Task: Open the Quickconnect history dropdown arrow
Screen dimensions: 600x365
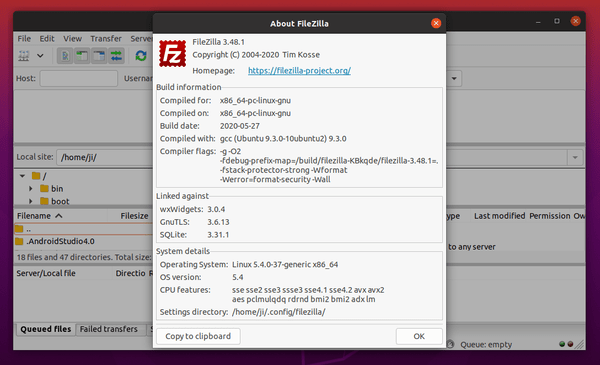Action: coord(454,78)
